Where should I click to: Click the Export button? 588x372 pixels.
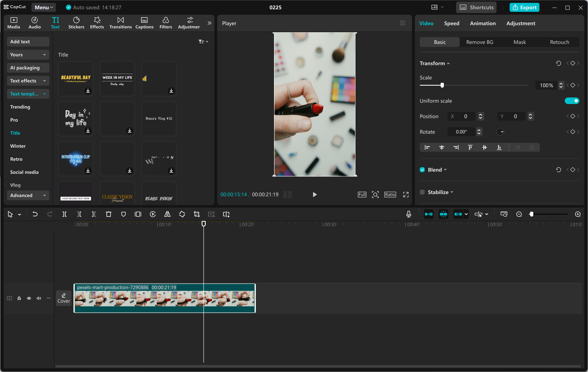tap(524, 7)
